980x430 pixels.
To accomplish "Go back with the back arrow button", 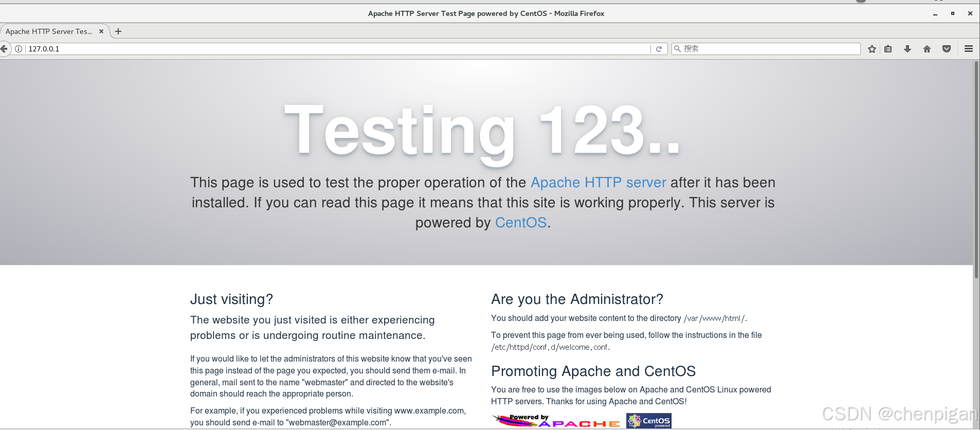I will pos(4,49).
